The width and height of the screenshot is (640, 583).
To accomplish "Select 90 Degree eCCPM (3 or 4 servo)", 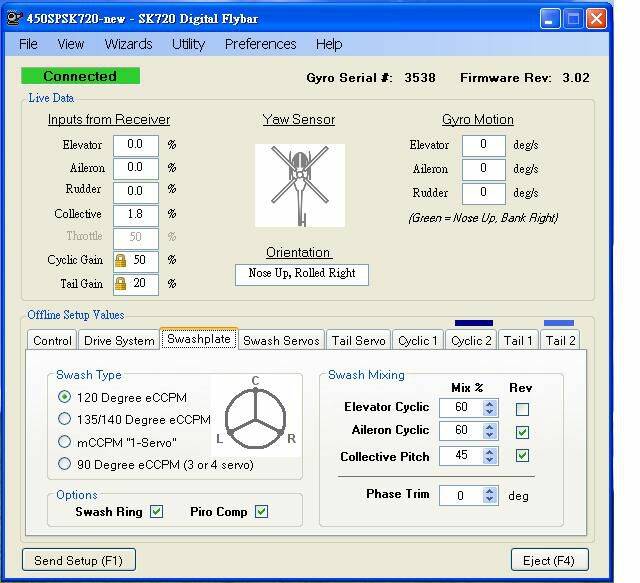I will point(64,464).
